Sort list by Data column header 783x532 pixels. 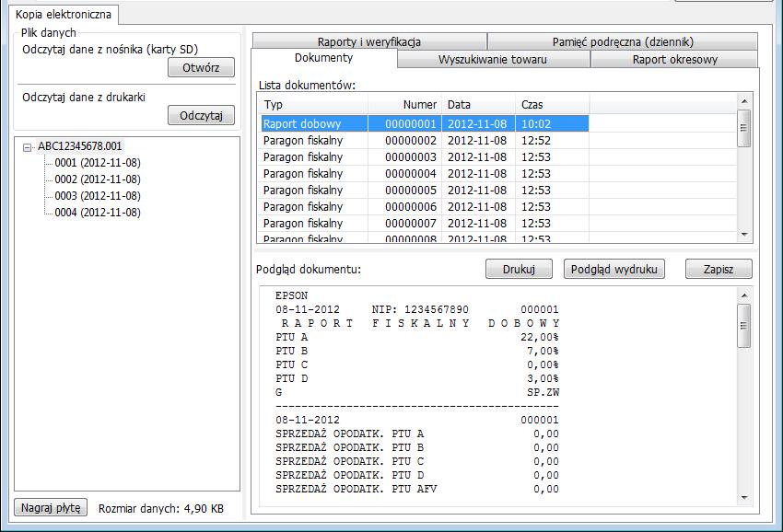[478, 105]
